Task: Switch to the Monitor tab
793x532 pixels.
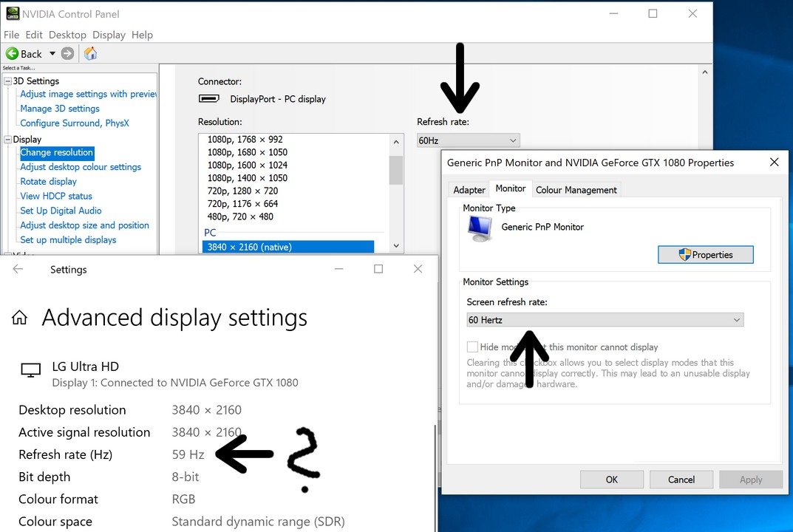Action: [x=510, y=188]
